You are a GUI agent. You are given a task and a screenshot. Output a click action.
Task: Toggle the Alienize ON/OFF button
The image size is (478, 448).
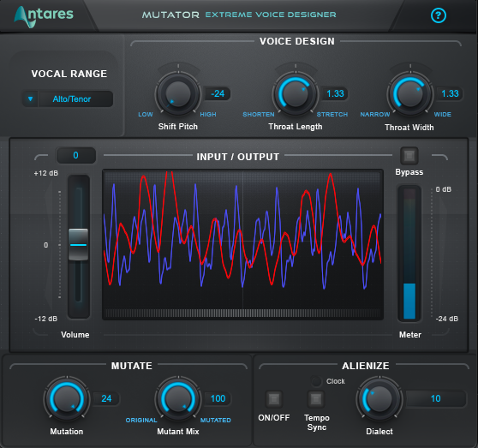(274, 399)
